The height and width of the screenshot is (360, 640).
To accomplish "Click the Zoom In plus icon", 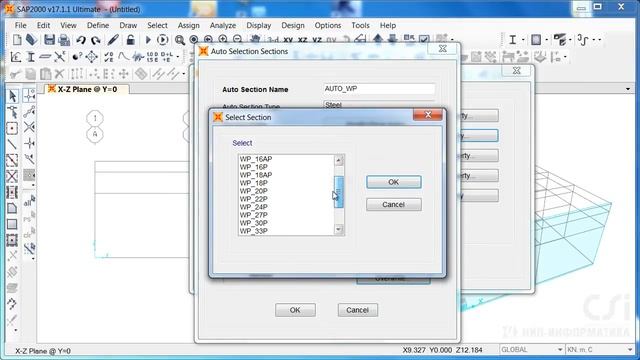I will [223, 40].
